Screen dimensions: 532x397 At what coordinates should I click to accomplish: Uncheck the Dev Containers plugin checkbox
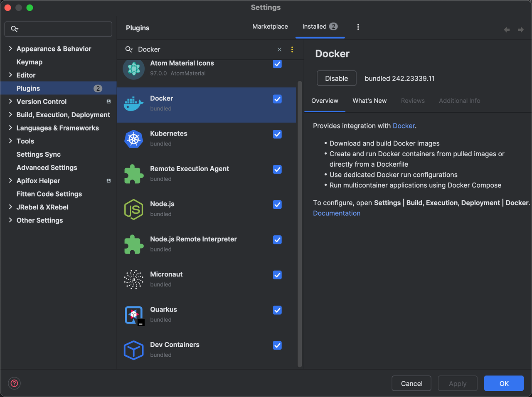pyautogui.click(x=277, y=345)
